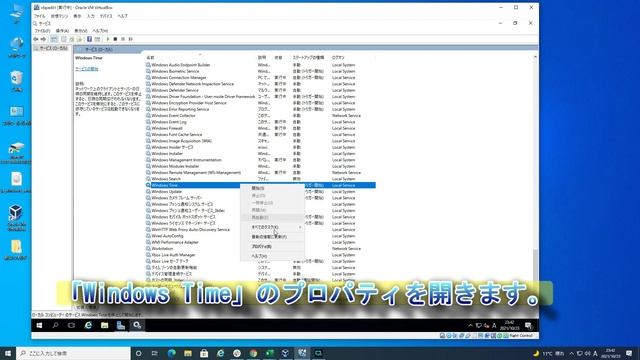The image size is (640, 360).
Task: Open the host notification center icon
Action: (x=629, y=353)
